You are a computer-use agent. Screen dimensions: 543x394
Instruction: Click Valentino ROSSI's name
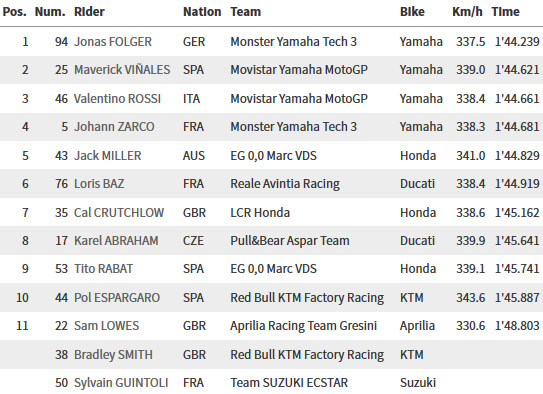[x=117, y=99]
